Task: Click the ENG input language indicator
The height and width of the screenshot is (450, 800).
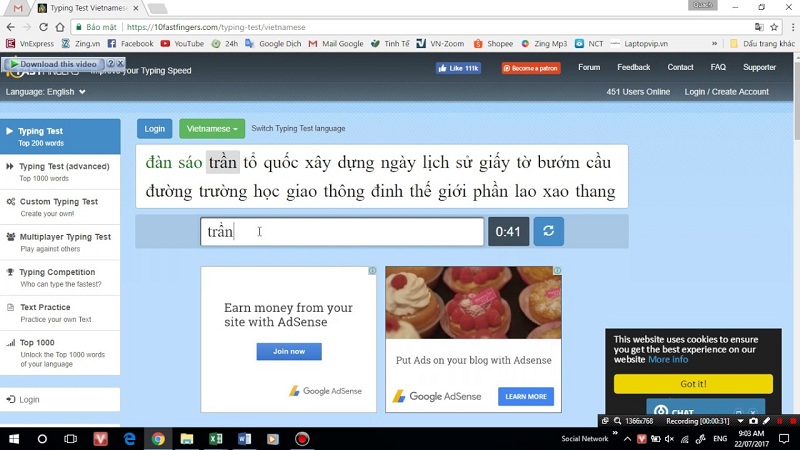Action: [720, 439]
